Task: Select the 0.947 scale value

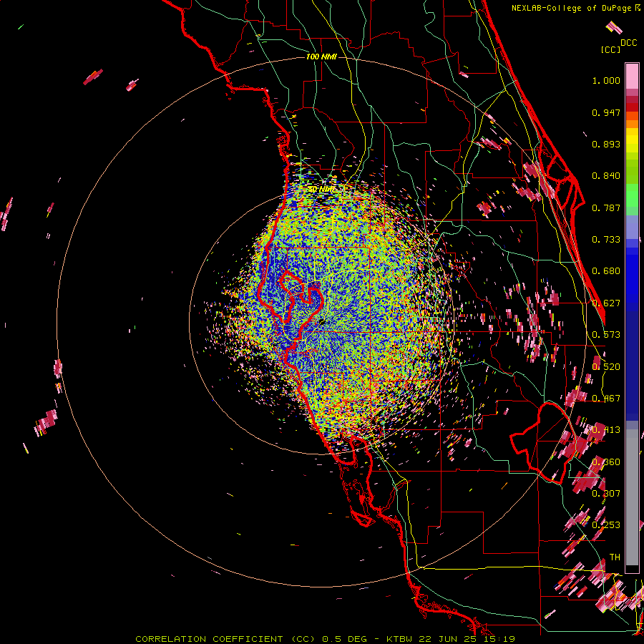Action: [x=606, y=112]
